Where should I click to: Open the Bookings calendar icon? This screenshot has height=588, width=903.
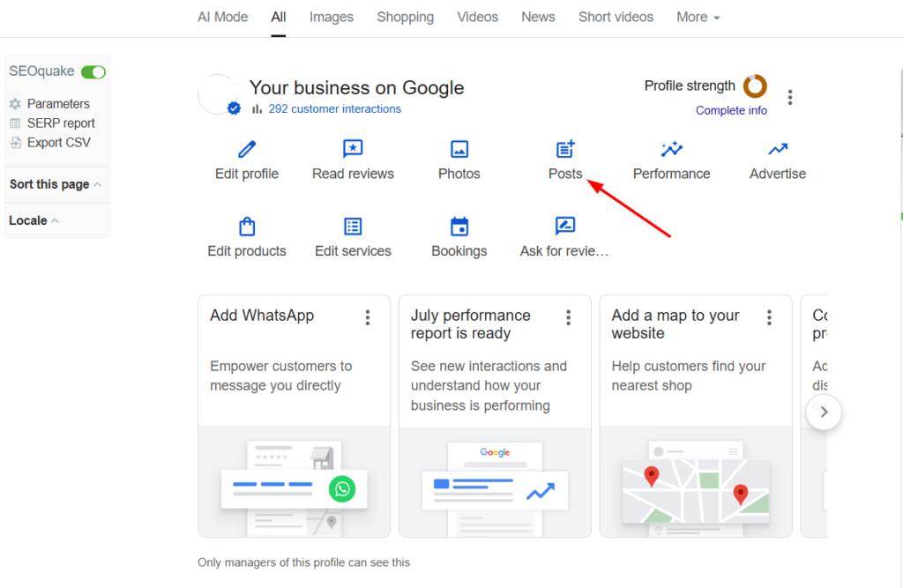pos(459,227)
